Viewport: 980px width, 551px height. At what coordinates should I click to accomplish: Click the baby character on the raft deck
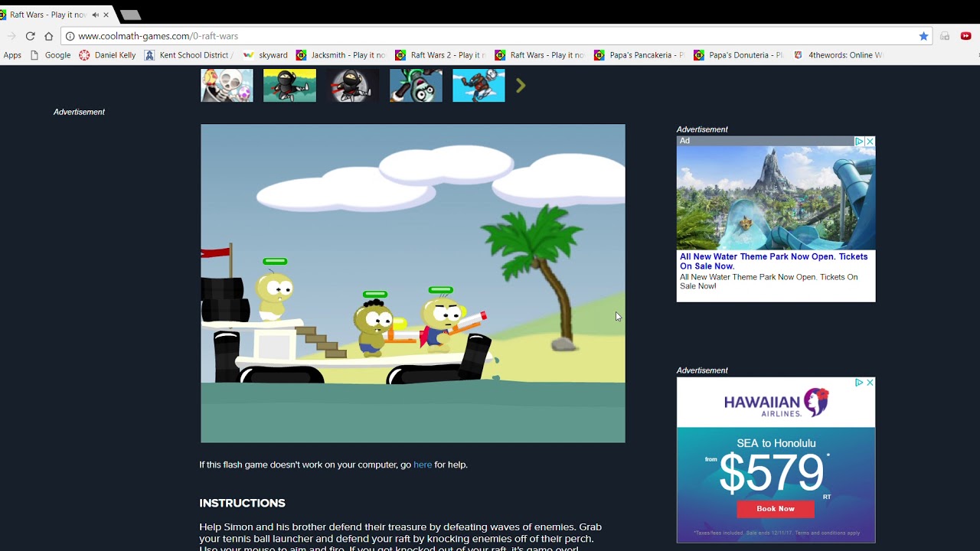(273, 296)
